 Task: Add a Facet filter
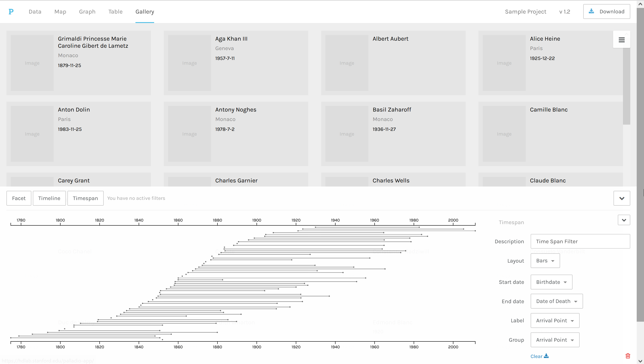(19, 198)
